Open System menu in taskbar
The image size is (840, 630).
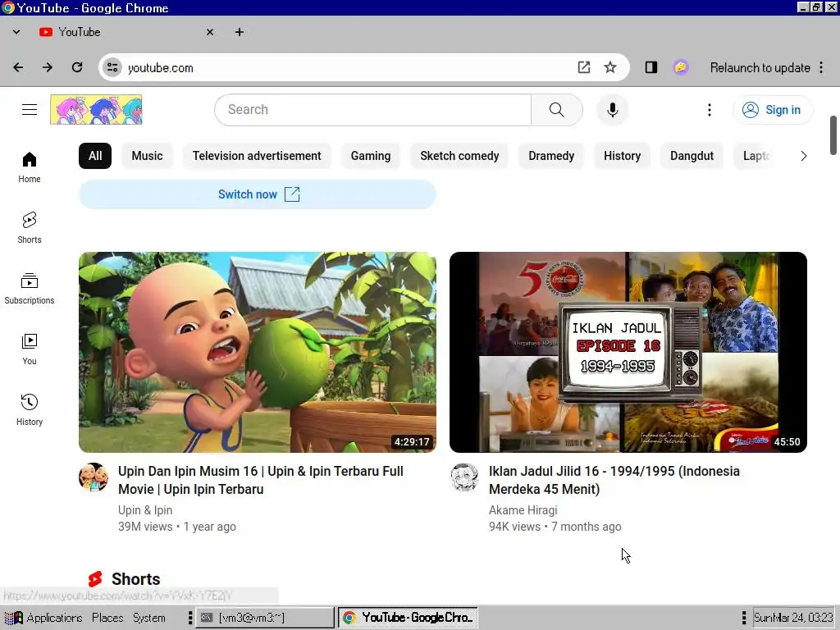[x=149, y=618]
